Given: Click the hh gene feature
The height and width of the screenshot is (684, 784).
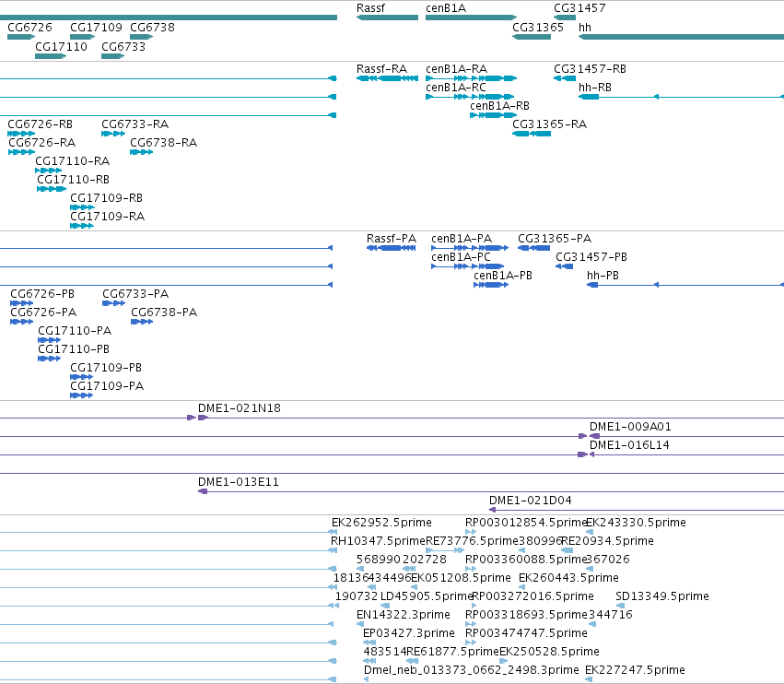Looking at the screenshot, I should [x=681, y=37].
